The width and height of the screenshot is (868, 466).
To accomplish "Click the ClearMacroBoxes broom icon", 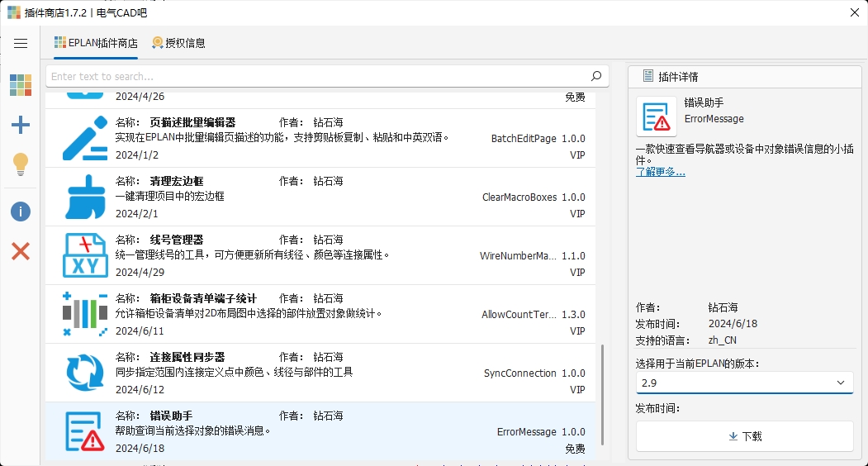I will point(85,197).
